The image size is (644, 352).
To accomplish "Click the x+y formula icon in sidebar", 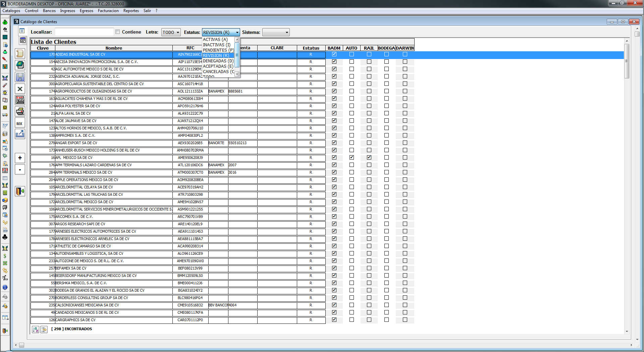I will (x=5, y=126).
